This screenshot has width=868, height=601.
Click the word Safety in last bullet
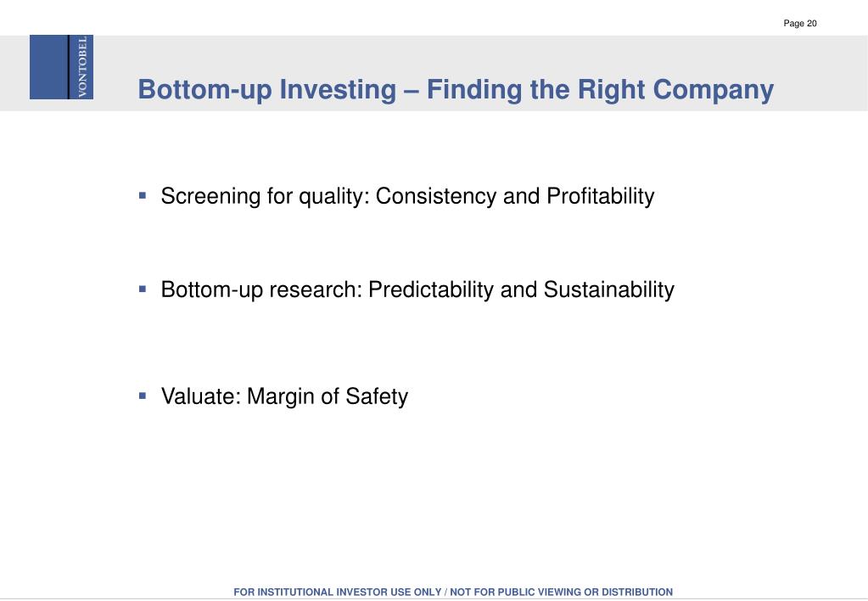pos(377,396)
